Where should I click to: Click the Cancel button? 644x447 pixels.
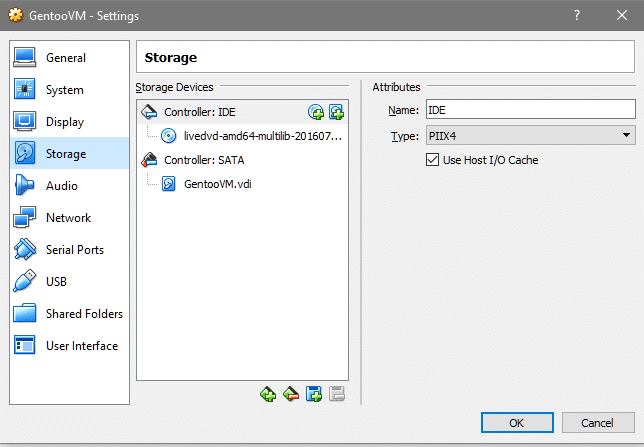(x=598, y=423)
